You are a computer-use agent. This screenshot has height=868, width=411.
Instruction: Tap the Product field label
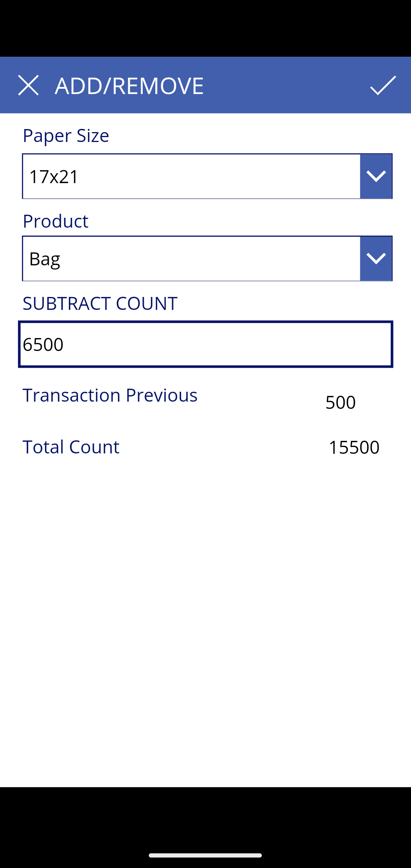[56, 221]
